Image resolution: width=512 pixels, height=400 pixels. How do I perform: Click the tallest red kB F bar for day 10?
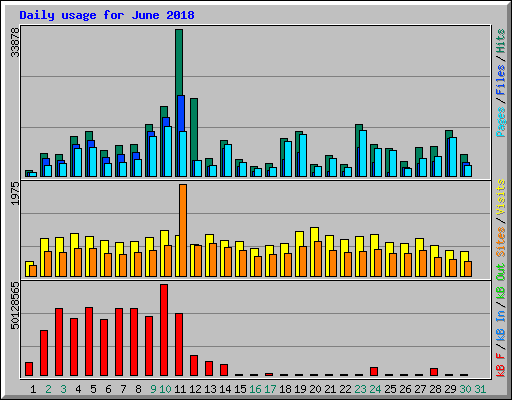164,330
